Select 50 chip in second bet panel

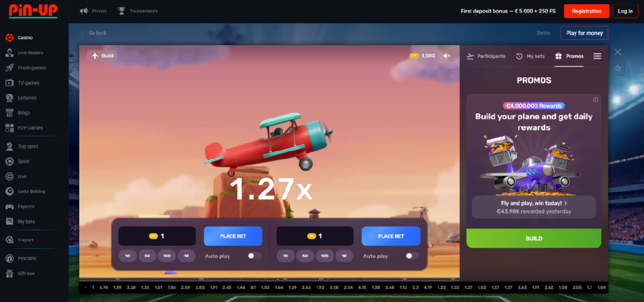click(305, 256)
